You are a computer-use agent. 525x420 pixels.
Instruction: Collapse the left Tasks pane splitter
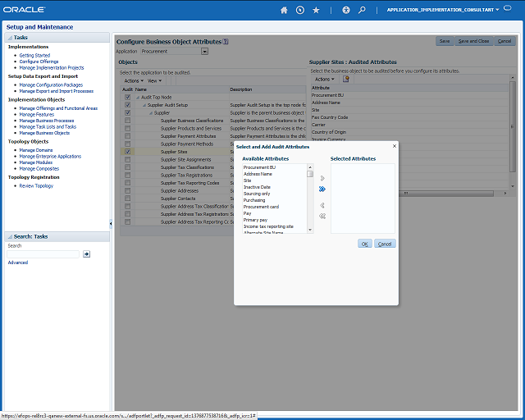pyautogui.click(x=111, y=223)
